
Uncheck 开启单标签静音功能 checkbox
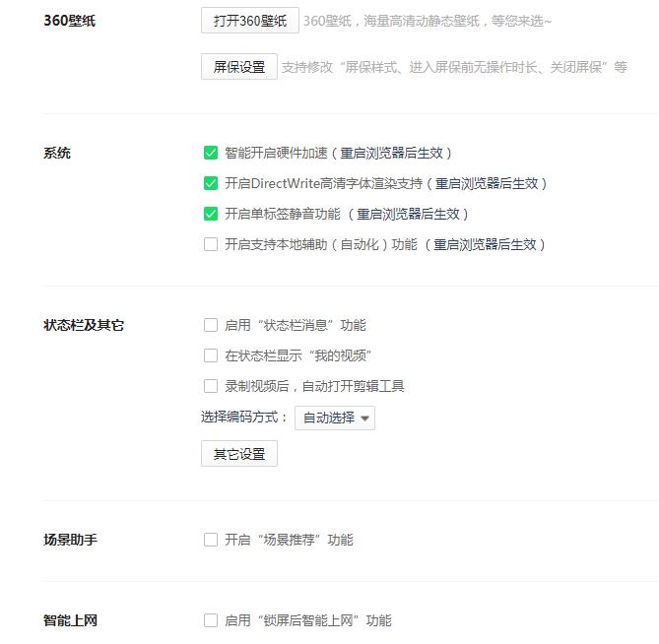[211, 214]
